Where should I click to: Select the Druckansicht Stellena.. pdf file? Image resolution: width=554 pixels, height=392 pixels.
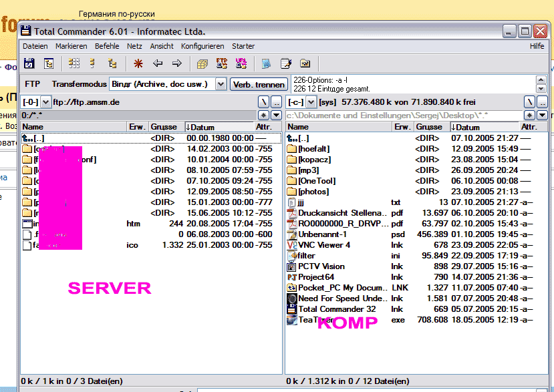point(410,213)
